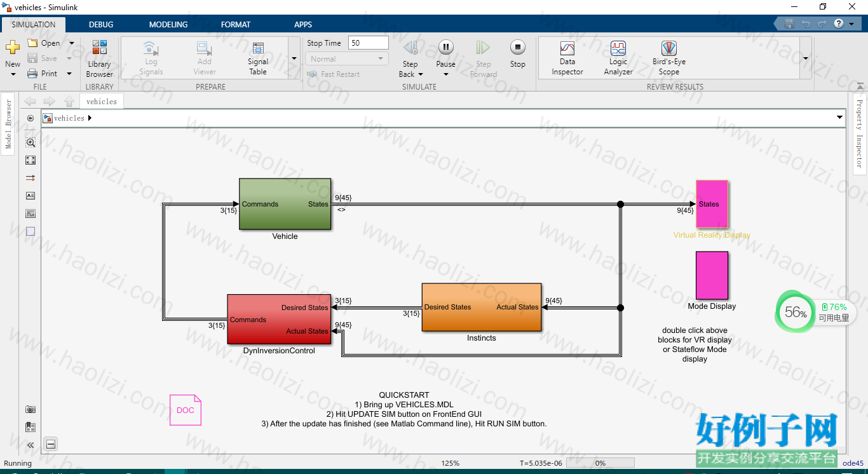868x474 pixels.
Task: Click the Print icon
Action: point(33,74)
